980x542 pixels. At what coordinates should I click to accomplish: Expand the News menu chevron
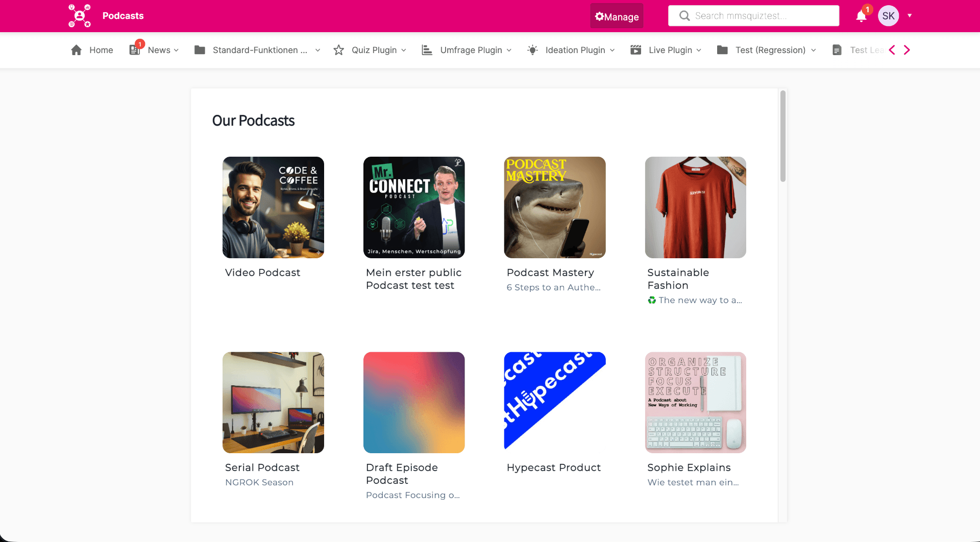point(176,50)
